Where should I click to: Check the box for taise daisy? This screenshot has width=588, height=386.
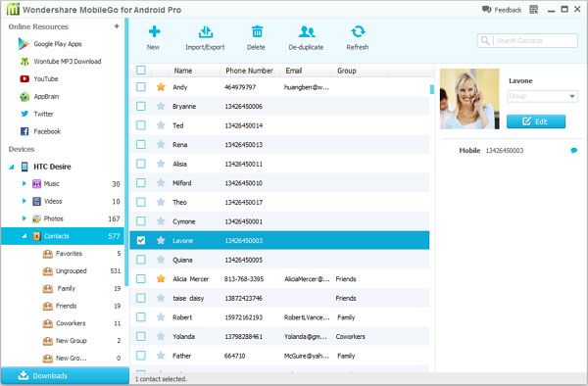tap(141, 298)
